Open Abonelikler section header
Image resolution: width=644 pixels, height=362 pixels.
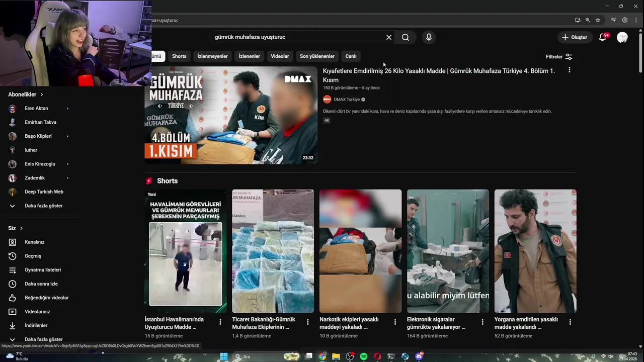pyautogui.click(x=26, y=95)
